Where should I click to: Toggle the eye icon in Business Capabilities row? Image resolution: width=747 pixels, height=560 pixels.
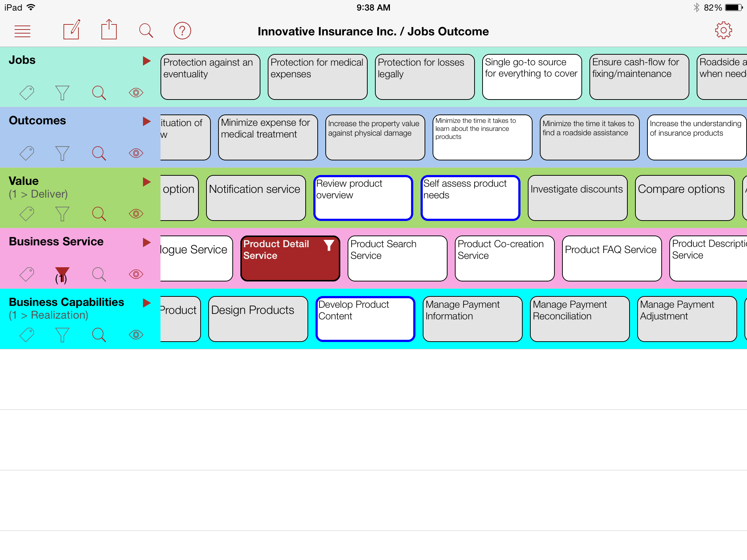[x=136, y=335]
